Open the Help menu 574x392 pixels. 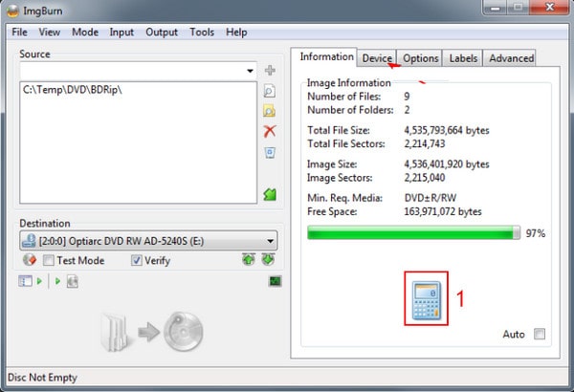point(236,33)
